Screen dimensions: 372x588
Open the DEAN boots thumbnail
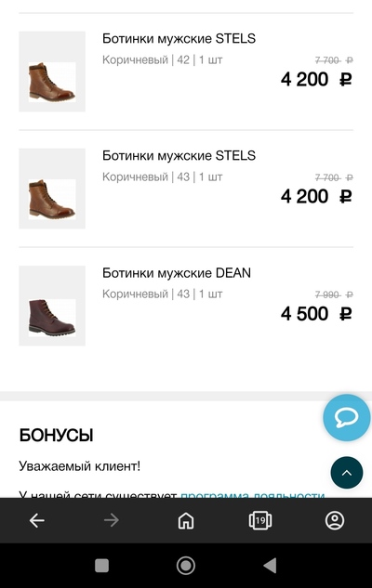[x=52, y=306]
